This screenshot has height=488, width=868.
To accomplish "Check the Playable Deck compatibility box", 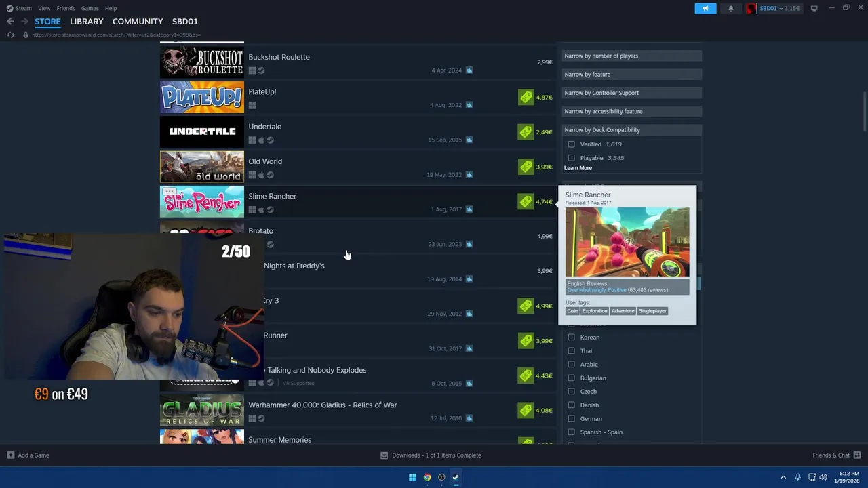I will pyautogui.click(x=571, y=158).
